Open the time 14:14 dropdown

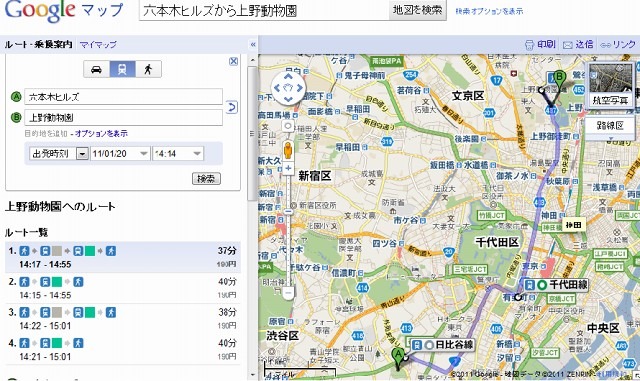pos(178,154)
